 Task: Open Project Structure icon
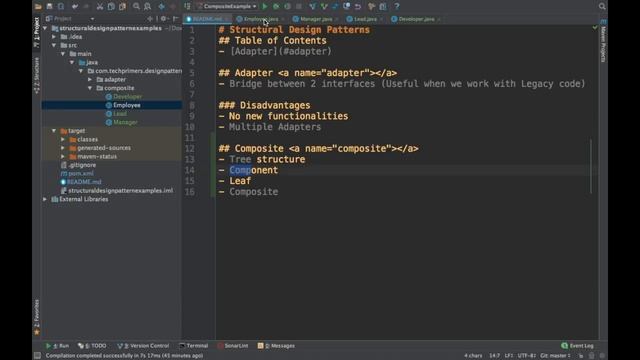(x=383, y=7)
